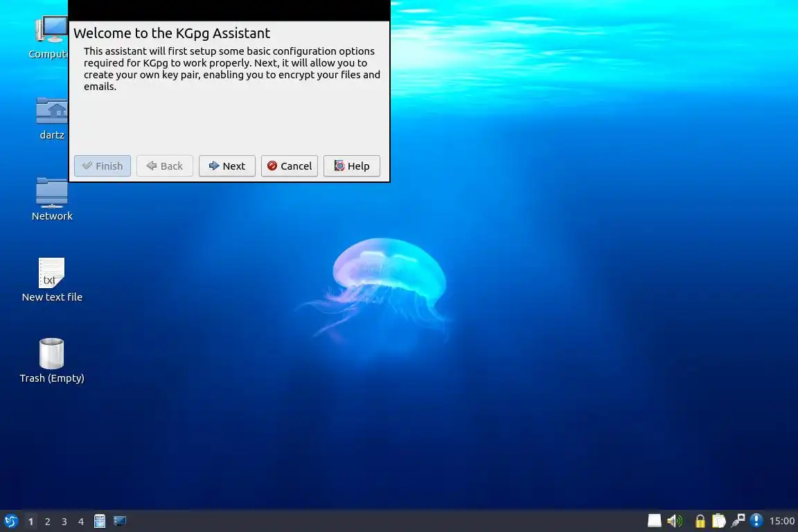Screen dimensions: 798x532
Task: Click the white removable media tray icon
Action: point(655,521)
